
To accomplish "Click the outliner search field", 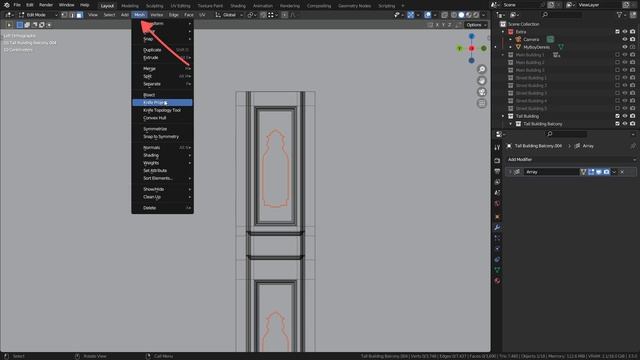I will click(561, 15).
